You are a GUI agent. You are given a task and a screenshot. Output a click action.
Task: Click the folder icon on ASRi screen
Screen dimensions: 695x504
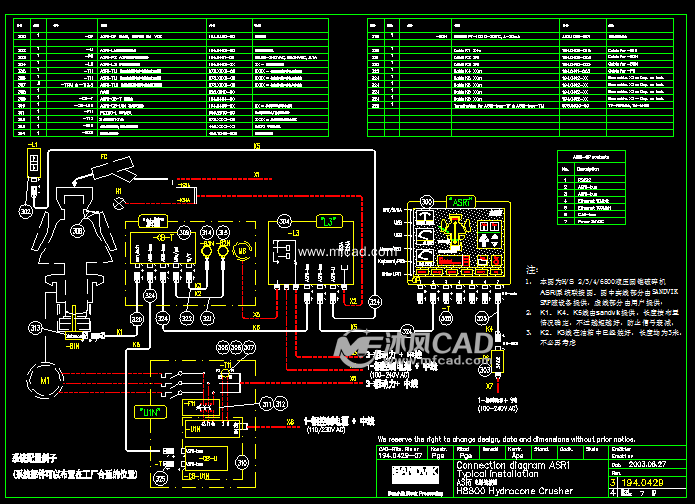482,260
